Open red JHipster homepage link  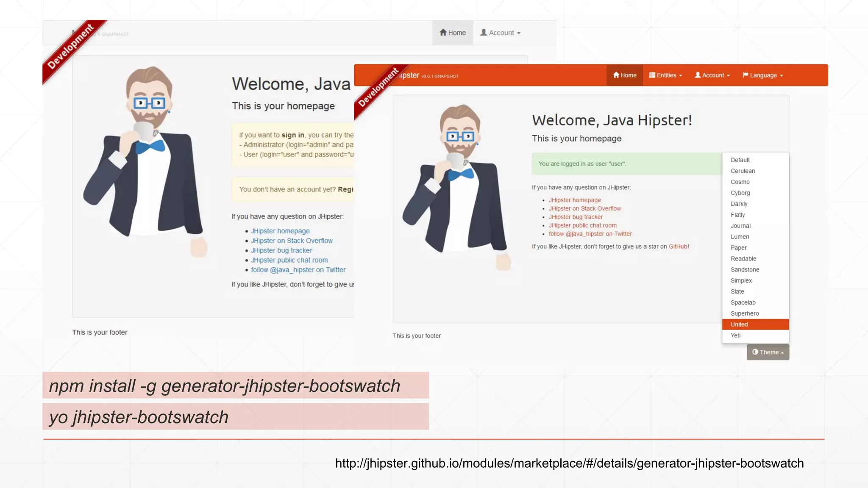575,200
